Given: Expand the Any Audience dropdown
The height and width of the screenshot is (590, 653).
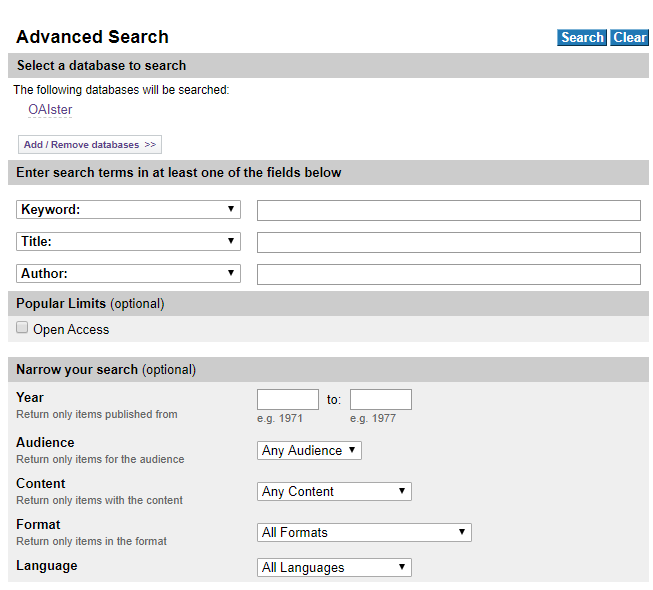Looking at the screenshot, I should point(309,451).
